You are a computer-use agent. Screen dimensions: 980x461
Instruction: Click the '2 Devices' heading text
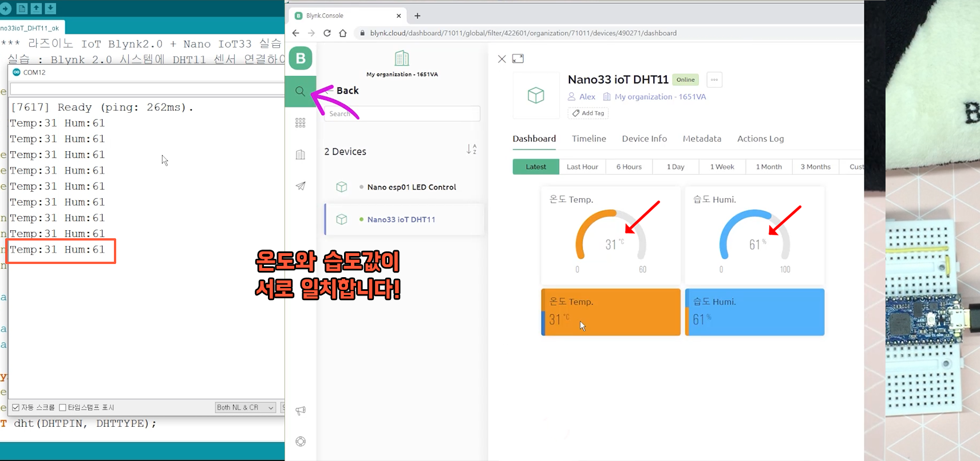345,152
